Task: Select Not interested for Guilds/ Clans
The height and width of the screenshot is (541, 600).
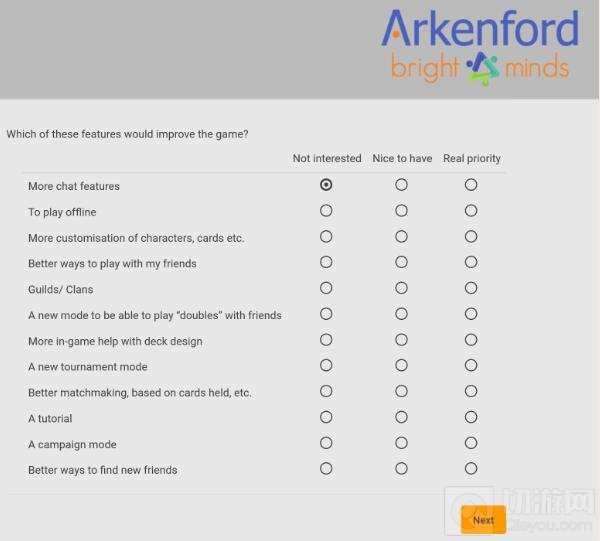Action: [x=326, y=288]
